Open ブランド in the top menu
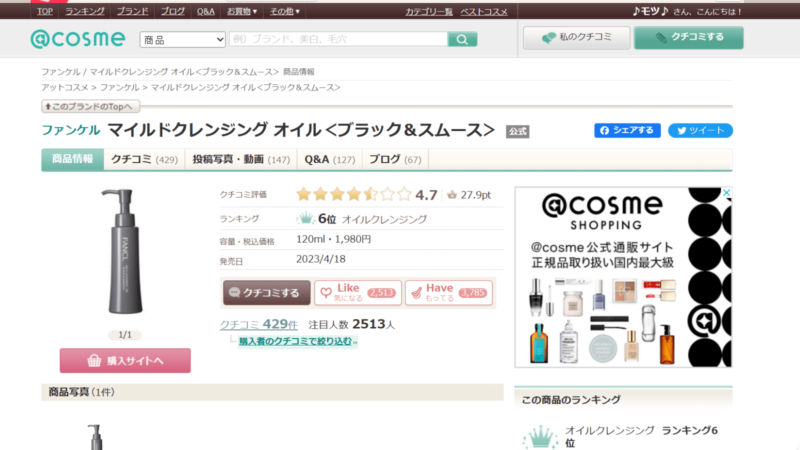The width and height of the screenshot is (800, 450). 133,11
